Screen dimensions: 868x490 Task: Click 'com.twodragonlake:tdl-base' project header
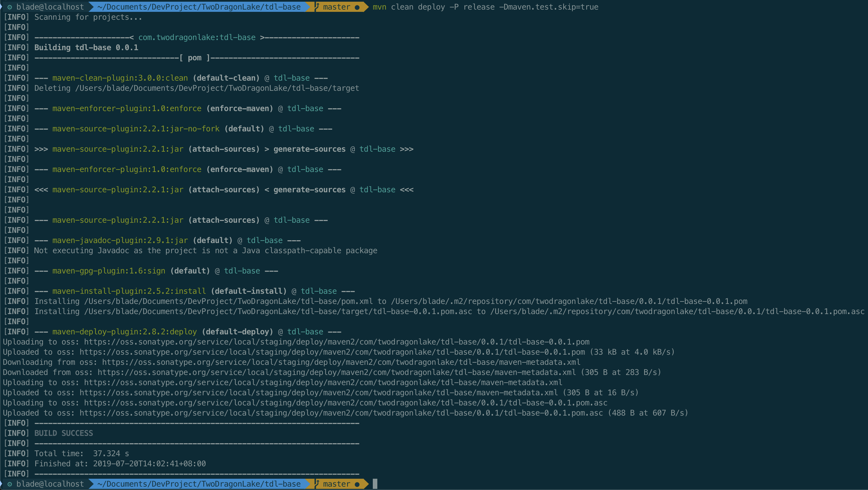tap(197, 37)
